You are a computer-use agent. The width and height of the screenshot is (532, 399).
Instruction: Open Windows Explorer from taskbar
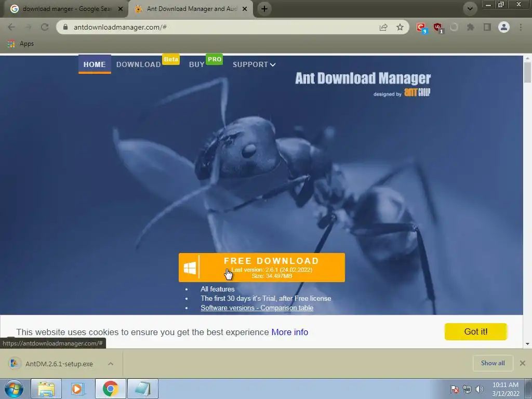[46, 389]
